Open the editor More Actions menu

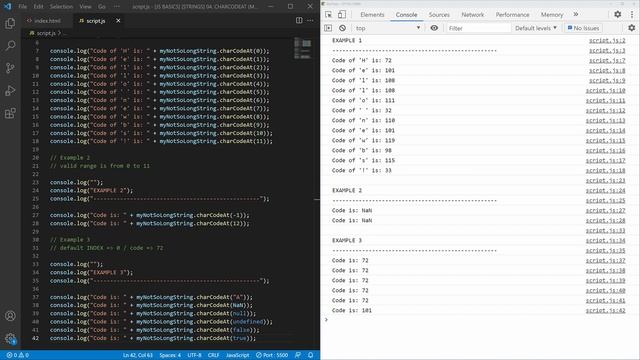pyautogui.click(x=310, y=20)
